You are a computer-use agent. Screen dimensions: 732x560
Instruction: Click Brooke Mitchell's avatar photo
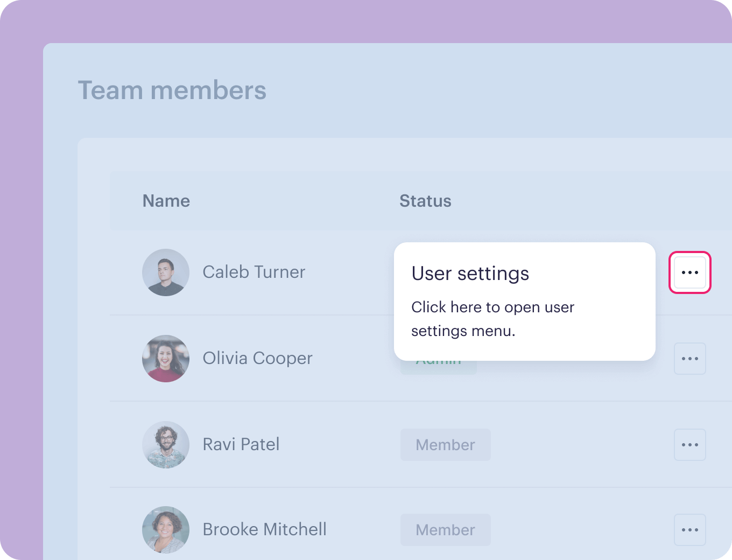click(x=166, y=530)
